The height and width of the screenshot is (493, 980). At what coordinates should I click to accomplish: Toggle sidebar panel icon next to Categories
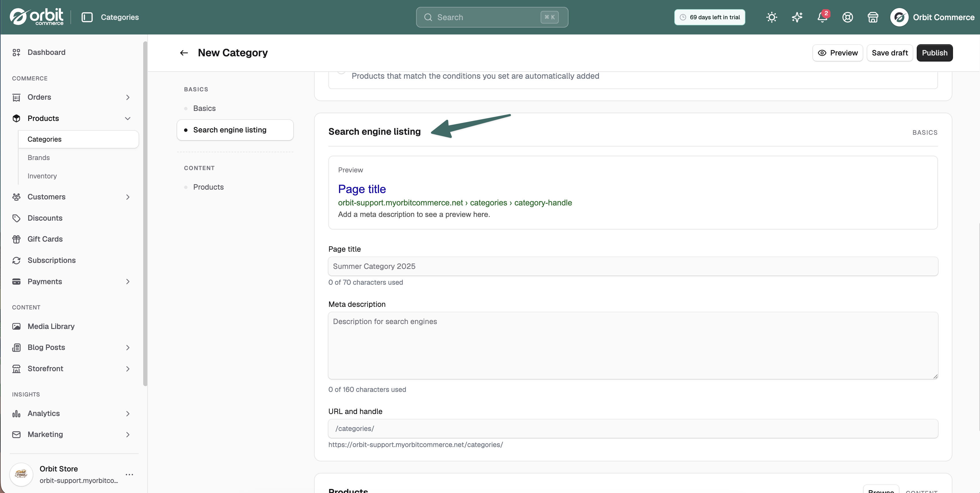pyautogui.click(x=87, y=17)
